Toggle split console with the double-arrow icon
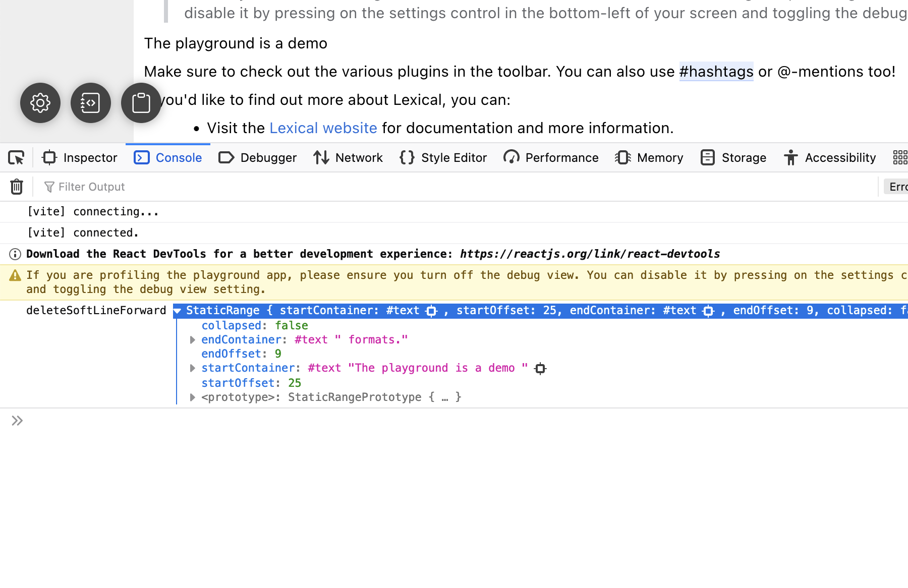This screenshot has height=588, width=908. (x=17, y=420)
